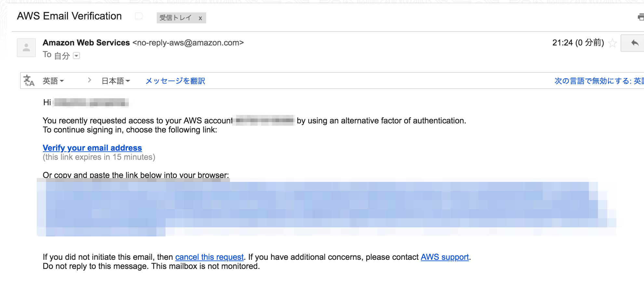
Task: Click the sender avatar placeholder
Action: 26,47
